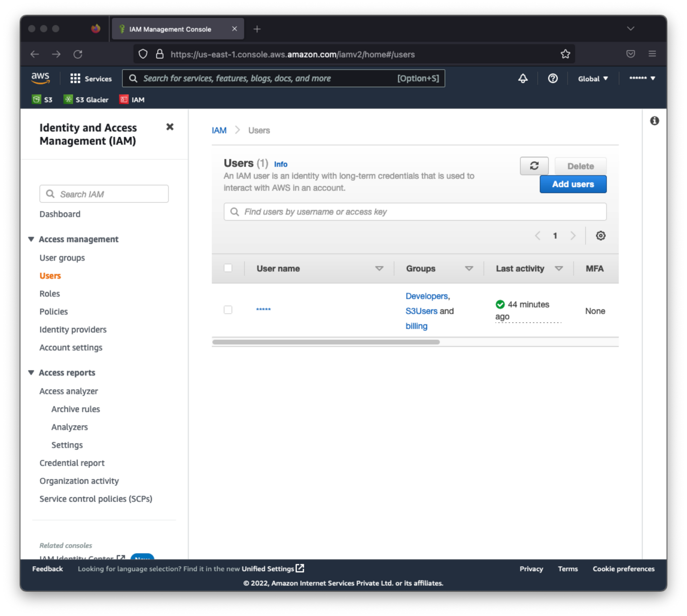687x616 pixels.
Task: Sort by User name column arrow
Action: [x=379, y=269]
